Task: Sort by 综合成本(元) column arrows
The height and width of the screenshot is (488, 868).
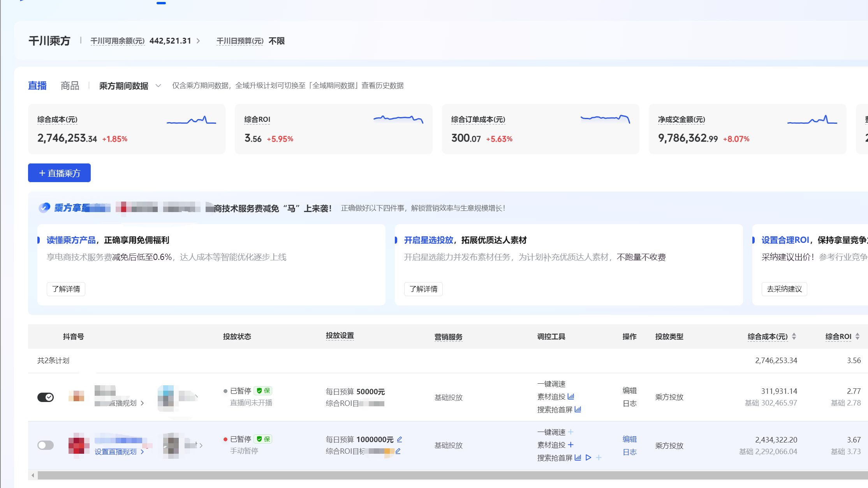Action: tap(794, 337)
